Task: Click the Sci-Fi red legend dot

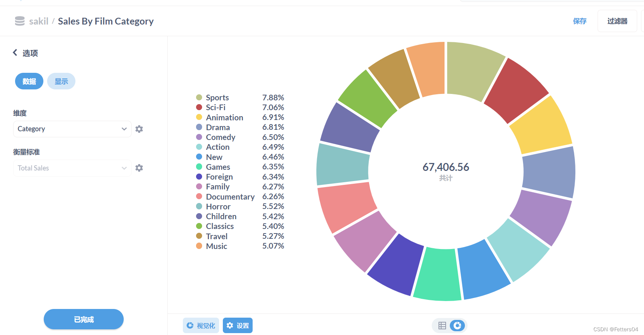Action: click(x=199, y=108)
